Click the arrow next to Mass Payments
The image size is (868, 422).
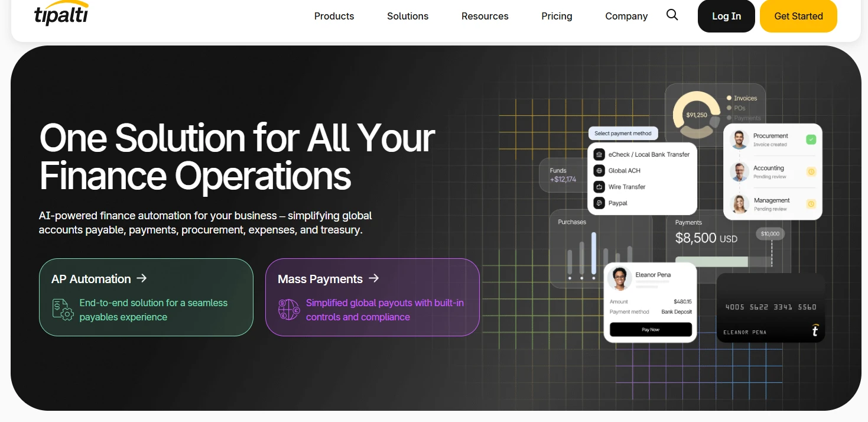[373, 278]
